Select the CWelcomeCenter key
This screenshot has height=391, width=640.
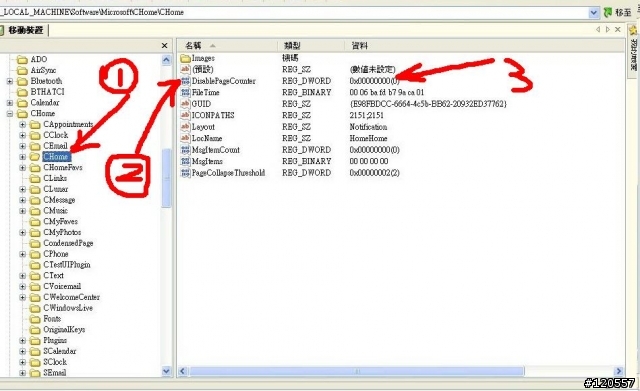[x=71, y=297]
